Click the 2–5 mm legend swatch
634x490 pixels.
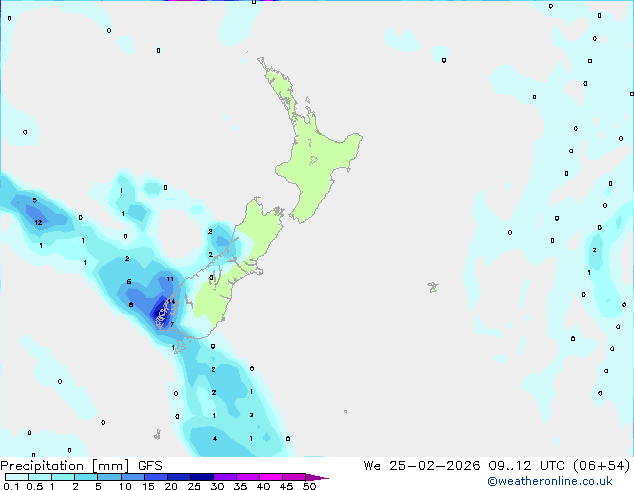[x=86, y=477]
